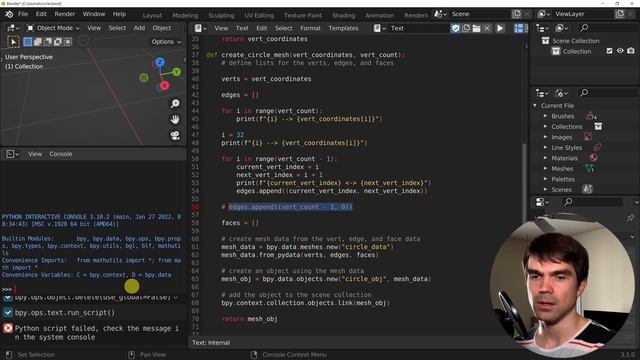Viewport: 640px width, 360px height.
Task: Open the File menu
Action: tap(23, 14)
